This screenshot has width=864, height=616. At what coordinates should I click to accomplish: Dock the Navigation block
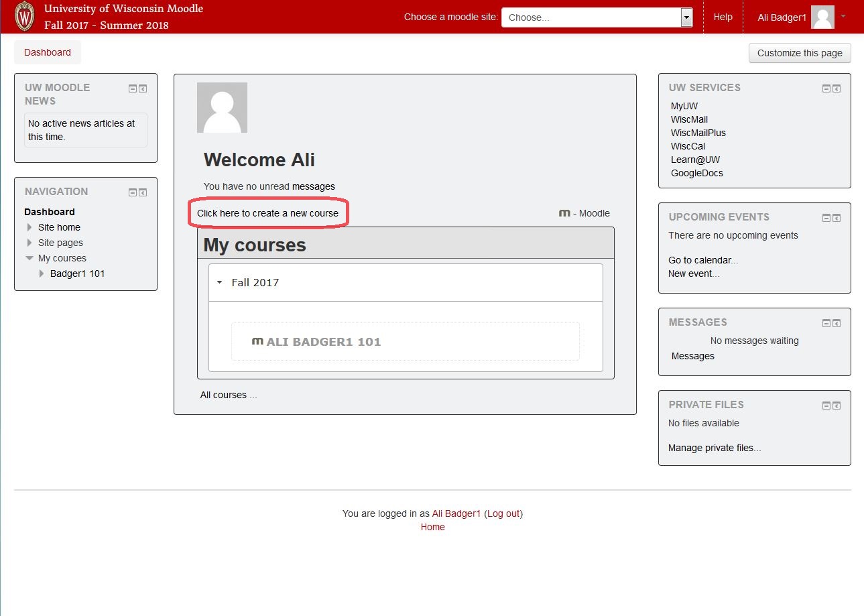coord(143,192)
